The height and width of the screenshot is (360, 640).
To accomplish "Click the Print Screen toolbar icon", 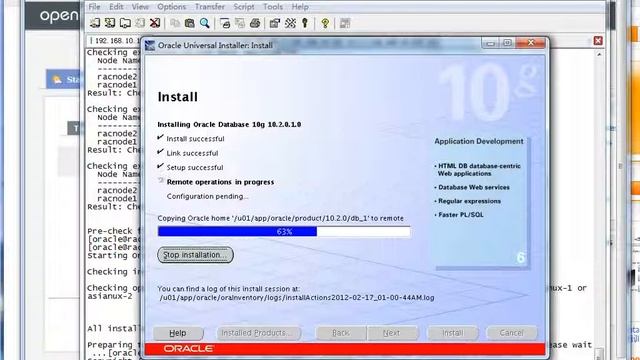I will coord(225,23).
